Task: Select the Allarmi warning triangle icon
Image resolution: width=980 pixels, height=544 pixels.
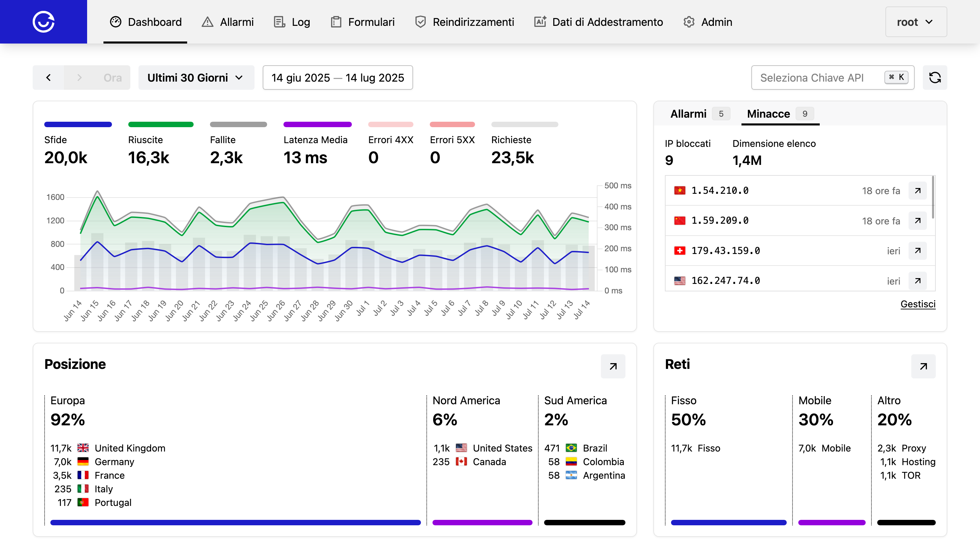Action: click(207, 22)
